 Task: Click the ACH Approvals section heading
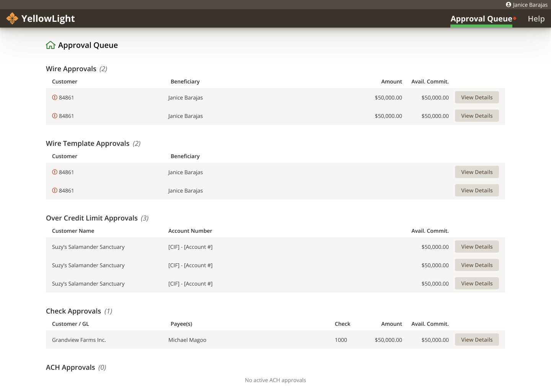pos(70,367)
